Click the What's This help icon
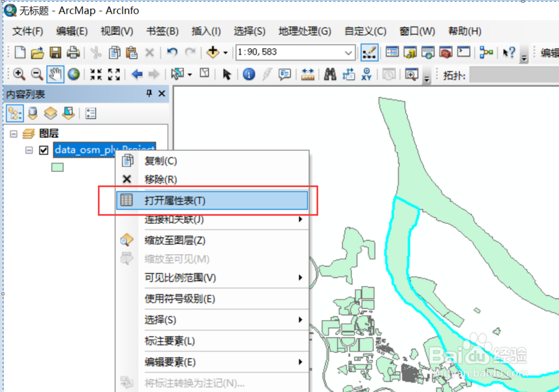The image size is (559, 392). [509, 52]
